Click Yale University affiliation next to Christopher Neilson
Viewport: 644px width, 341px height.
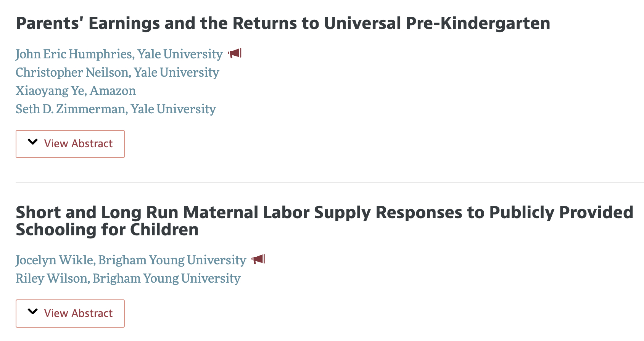coord(177,72)
